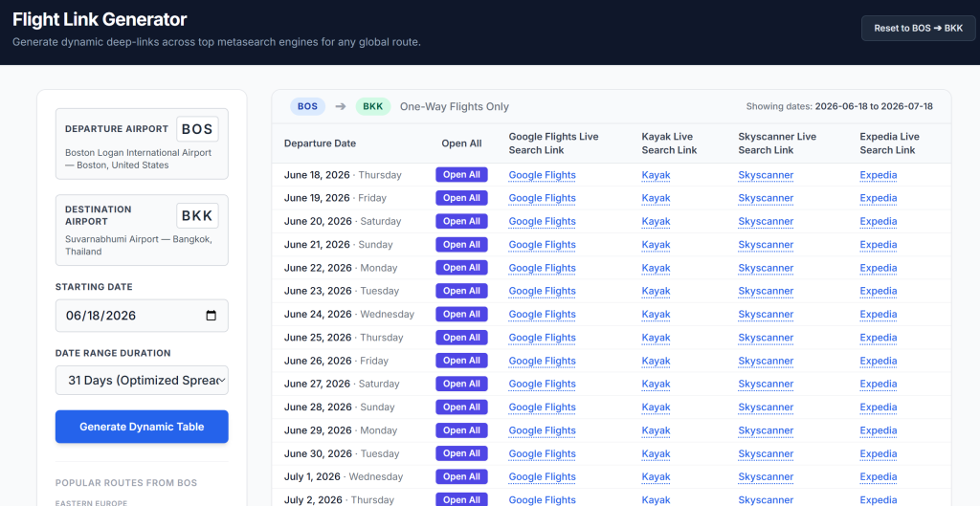Open All links for June 18, 2026

tap(461, 175)
